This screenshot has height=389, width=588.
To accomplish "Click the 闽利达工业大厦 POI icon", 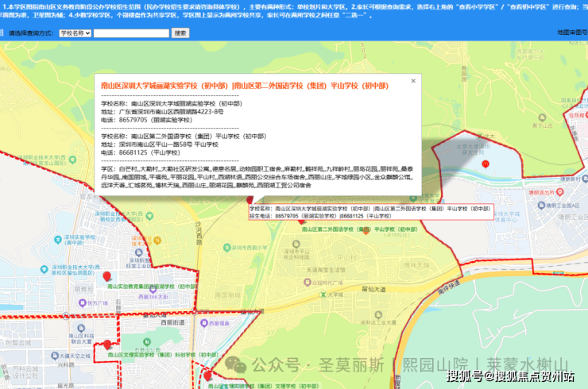I will pos(378,315).
